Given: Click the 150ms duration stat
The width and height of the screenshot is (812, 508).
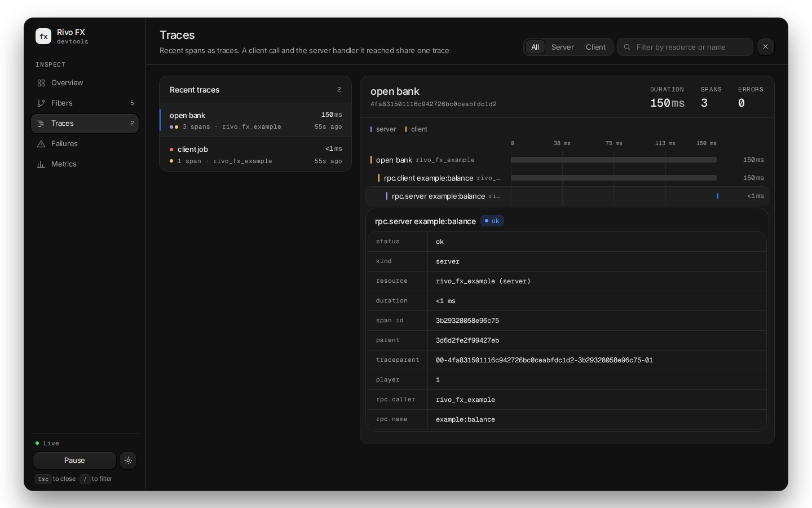Looking at the screenshot, I should (x=667, y=103).
